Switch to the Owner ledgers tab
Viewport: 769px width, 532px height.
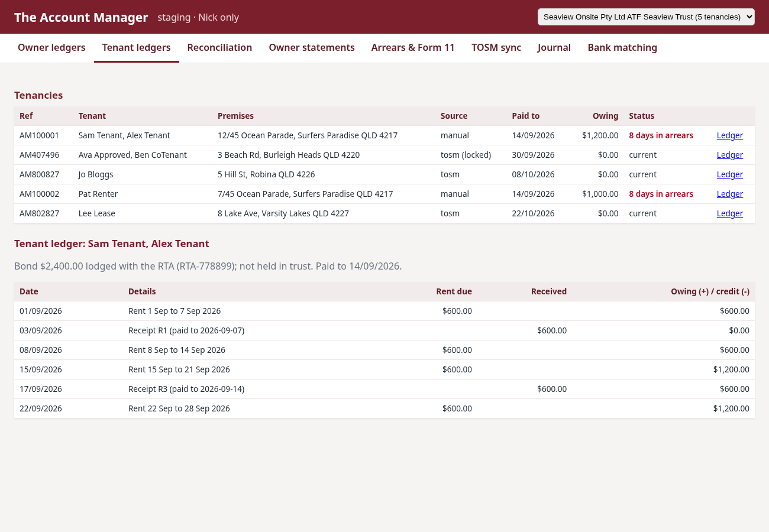(51, 47)
